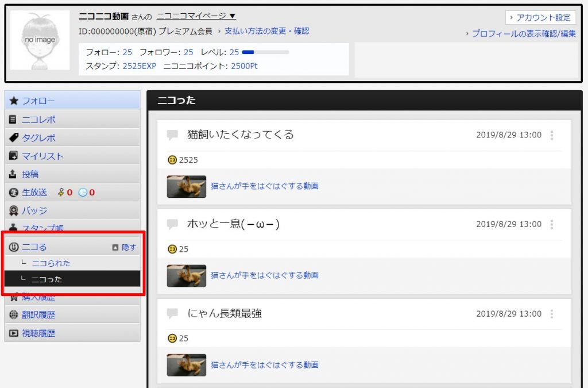Click the yellow nicoru face beside 2525
This screenshot has height=388, width=588.
(172, 160)
